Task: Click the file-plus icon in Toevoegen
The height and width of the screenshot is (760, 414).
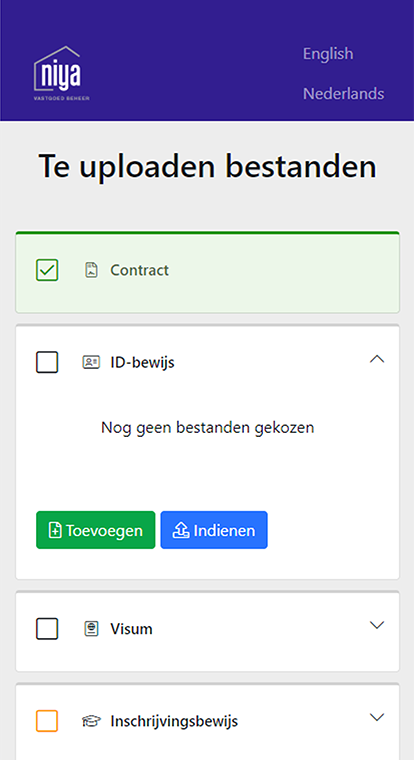Action: (x=55, y=530)
